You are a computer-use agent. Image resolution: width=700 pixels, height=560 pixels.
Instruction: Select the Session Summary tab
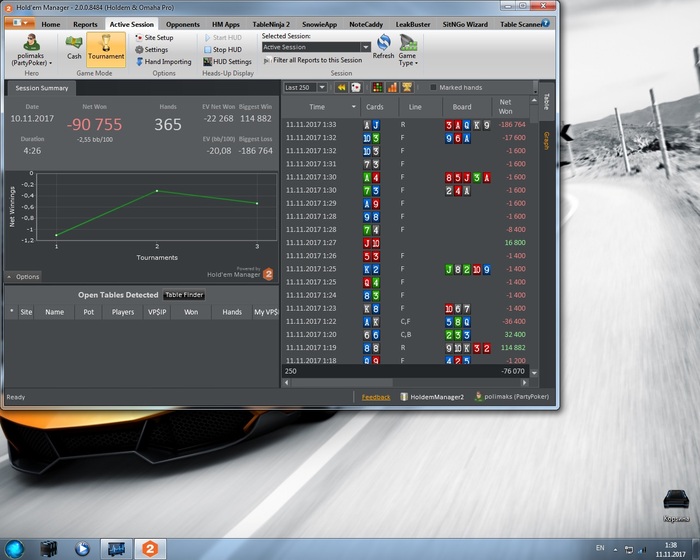click(42, 88)
